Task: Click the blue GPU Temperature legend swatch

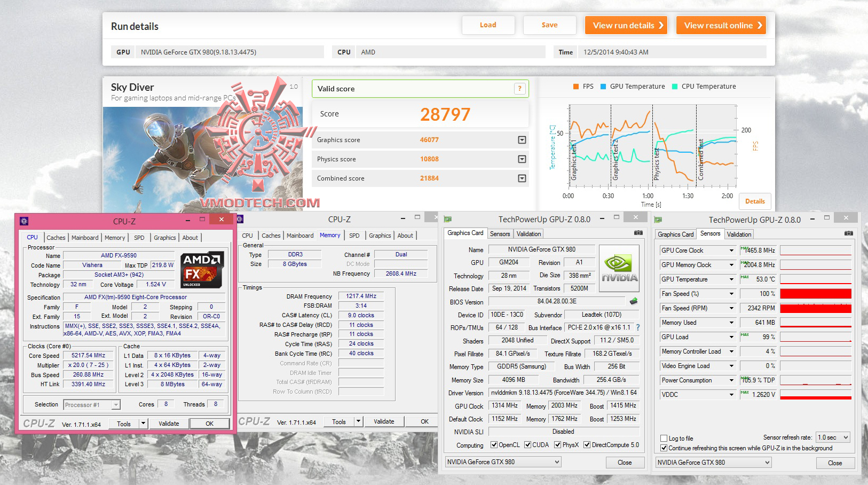Action: point(603,87)
